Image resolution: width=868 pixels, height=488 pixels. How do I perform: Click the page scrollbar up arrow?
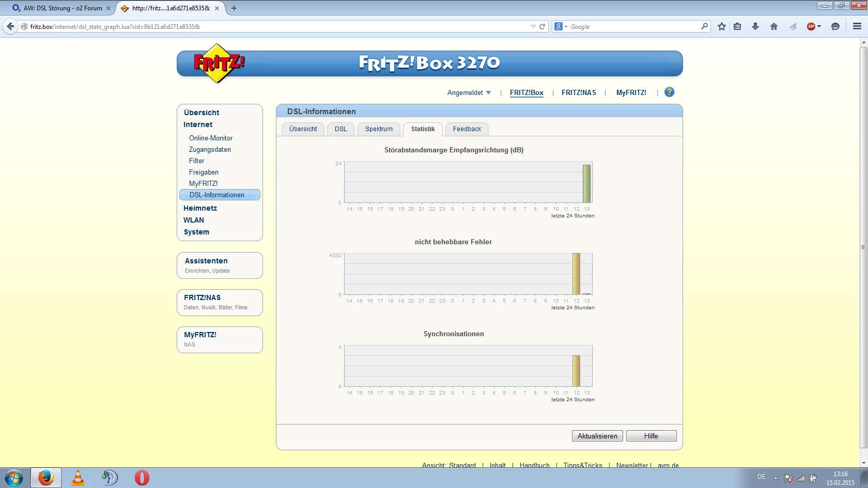863,42
